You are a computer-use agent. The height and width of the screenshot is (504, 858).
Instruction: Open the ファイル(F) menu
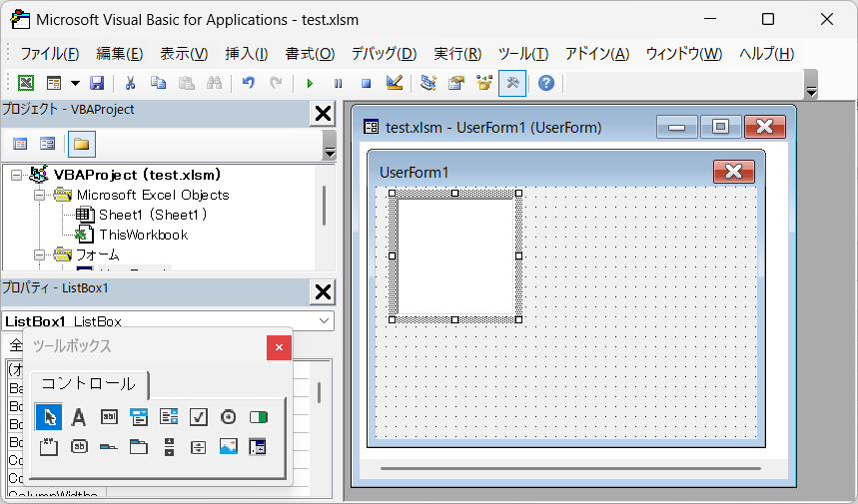coord(50,54)
